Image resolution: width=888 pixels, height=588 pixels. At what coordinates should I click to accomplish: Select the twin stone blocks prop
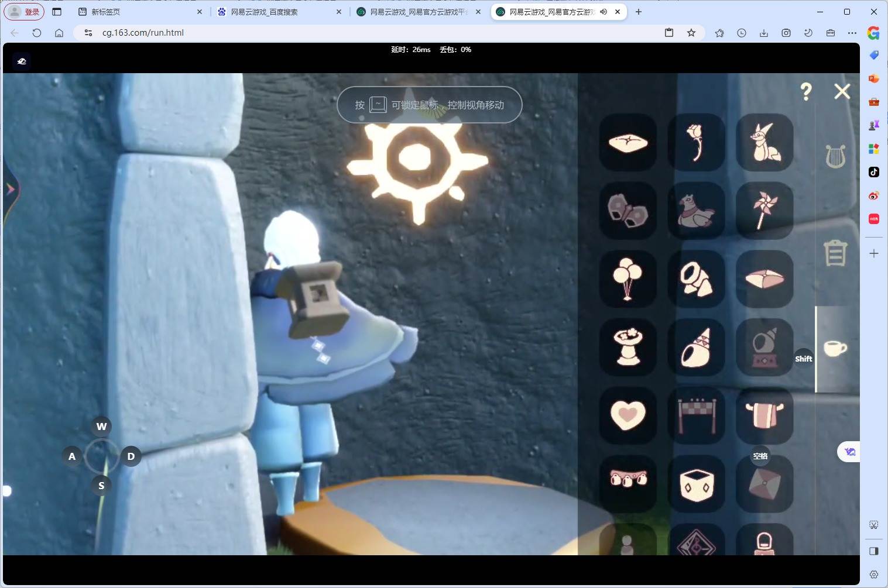point(628,211)
